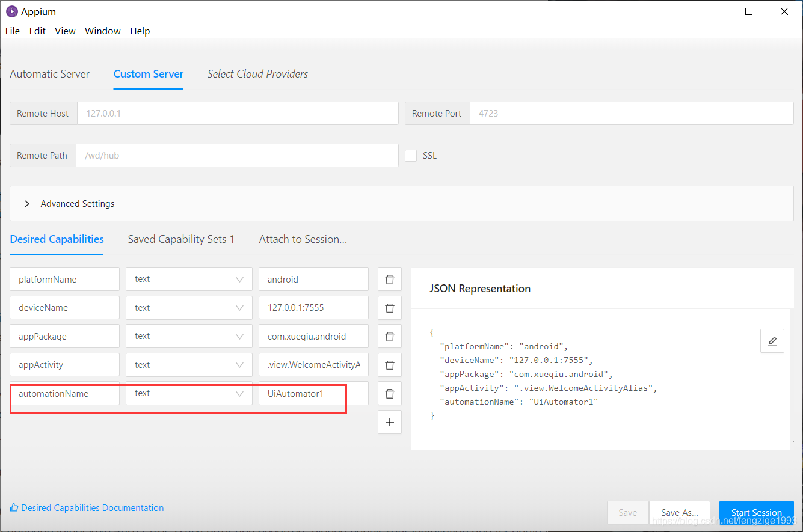Open type dropdown for appPackage
803x532 pixels.
click(189, 337)
